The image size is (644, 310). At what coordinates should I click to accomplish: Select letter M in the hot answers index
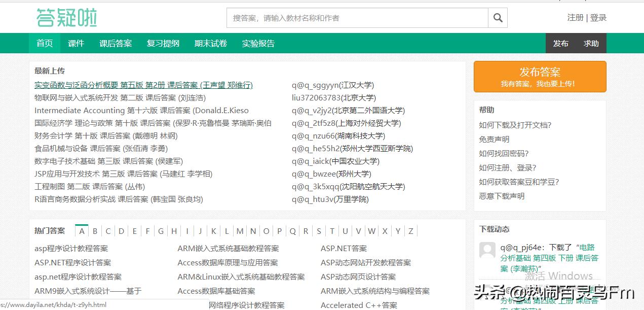click(239, 231)
